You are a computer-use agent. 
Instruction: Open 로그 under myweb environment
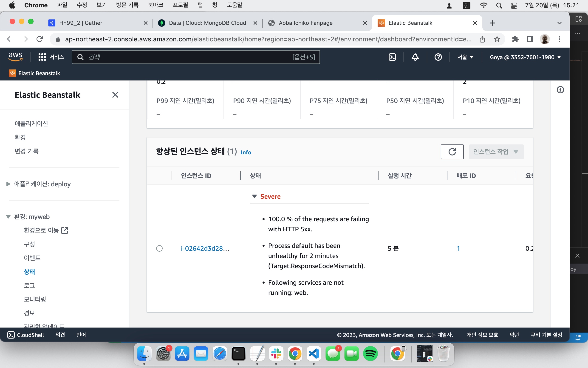click(x=29, y=285)
